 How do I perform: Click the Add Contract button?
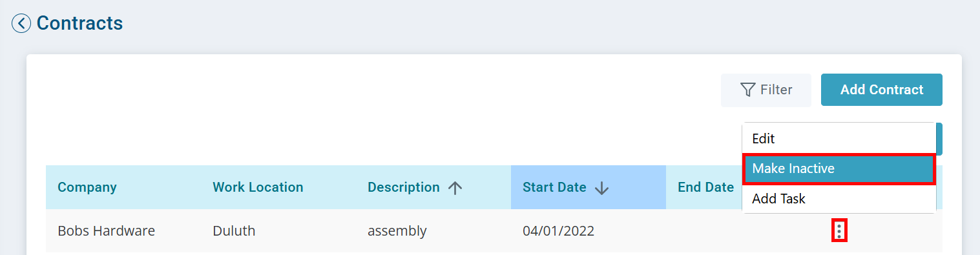[x=881, y=90]
